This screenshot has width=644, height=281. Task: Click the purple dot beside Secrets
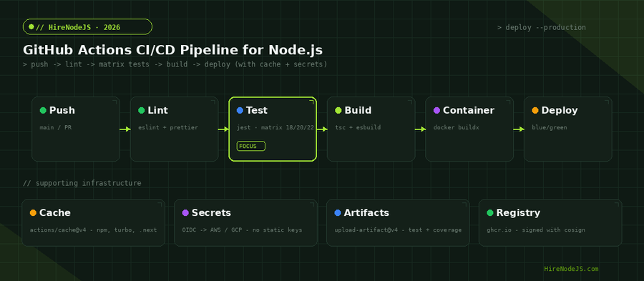pos(185,213)
